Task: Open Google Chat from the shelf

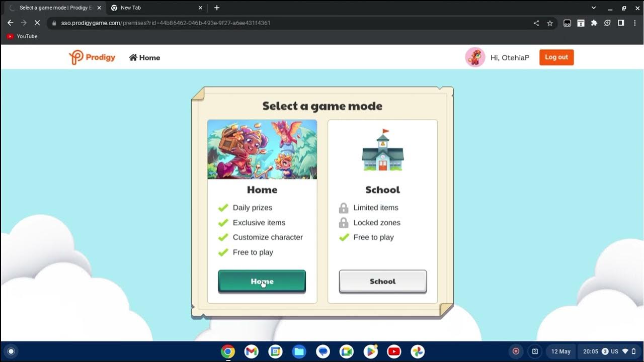Action: pyautogui.click(x=323, y=351)
